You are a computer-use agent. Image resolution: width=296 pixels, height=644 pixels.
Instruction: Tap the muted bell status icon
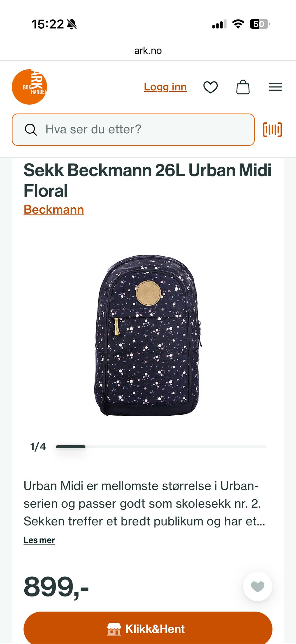72,24
